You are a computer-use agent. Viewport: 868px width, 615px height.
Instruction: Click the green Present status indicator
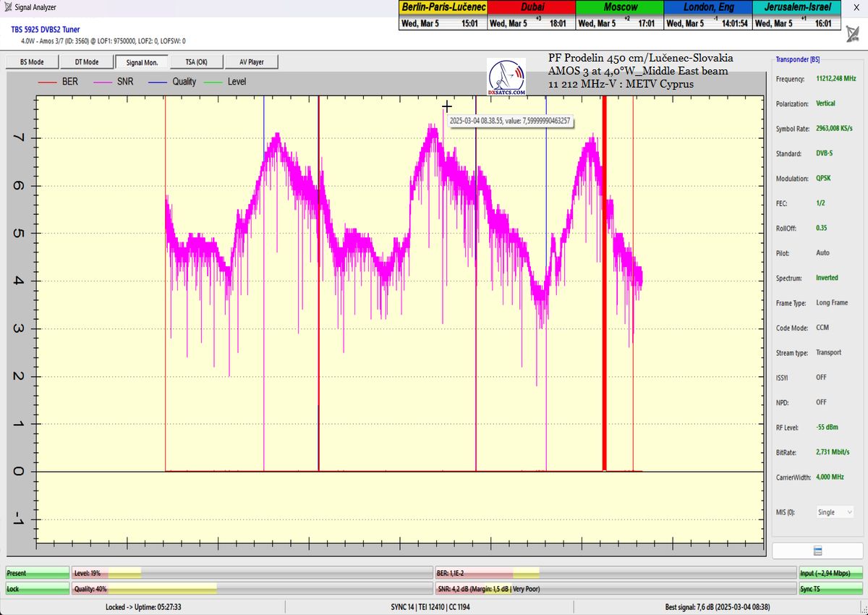[38, 573]
